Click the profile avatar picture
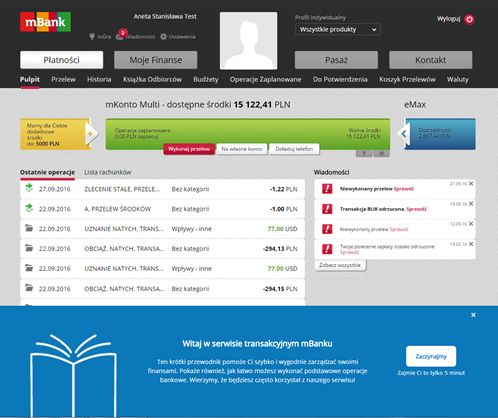Image resolution: width=498 pixels, height=418 pixels. 248,41
